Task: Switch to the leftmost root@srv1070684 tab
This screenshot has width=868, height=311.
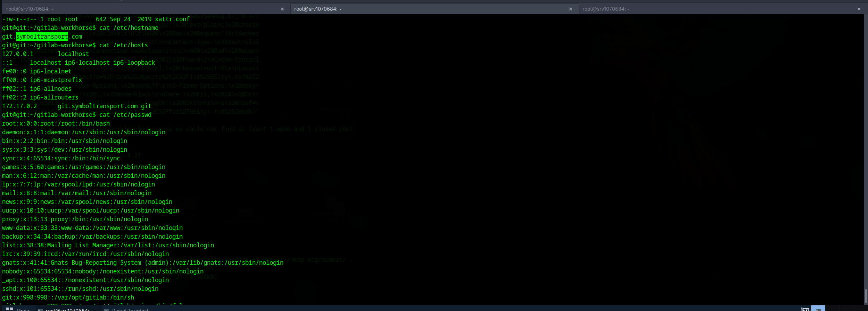Action: click(139, 9)
